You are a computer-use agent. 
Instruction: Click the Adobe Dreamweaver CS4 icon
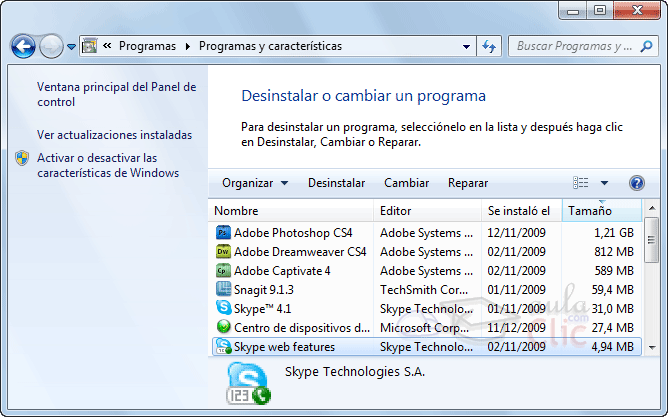(223, 252)
